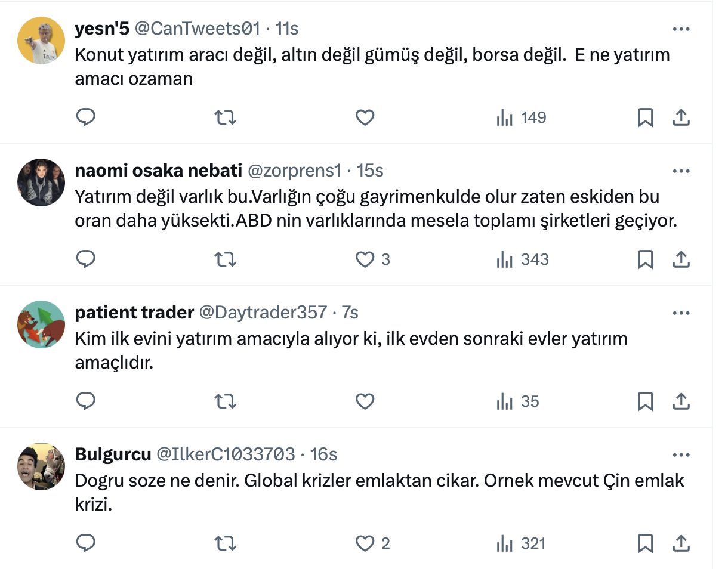Bookmark patient trader's tweet
The image size is (728, 569).
click(x=645, y=402)
